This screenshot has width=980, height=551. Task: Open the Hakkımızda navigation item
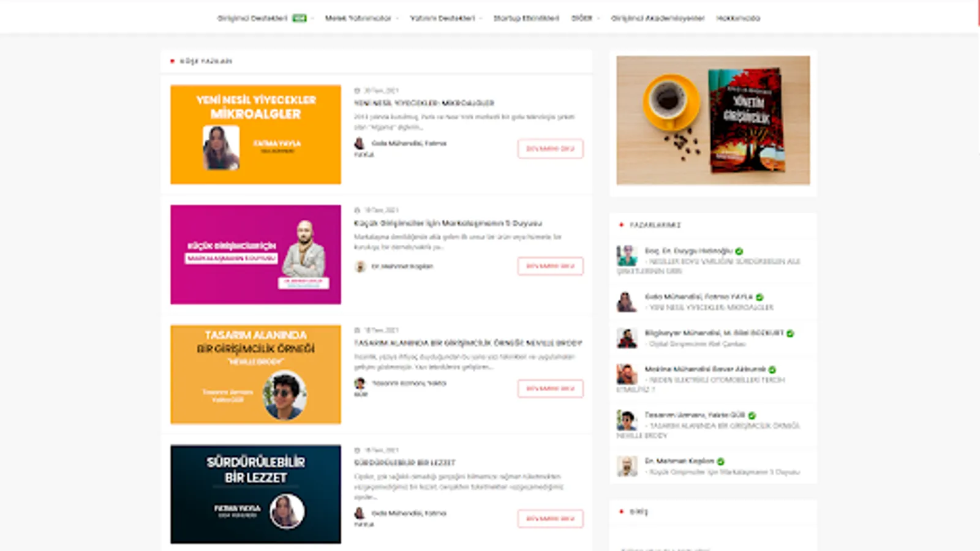click(x=738, y=18)
